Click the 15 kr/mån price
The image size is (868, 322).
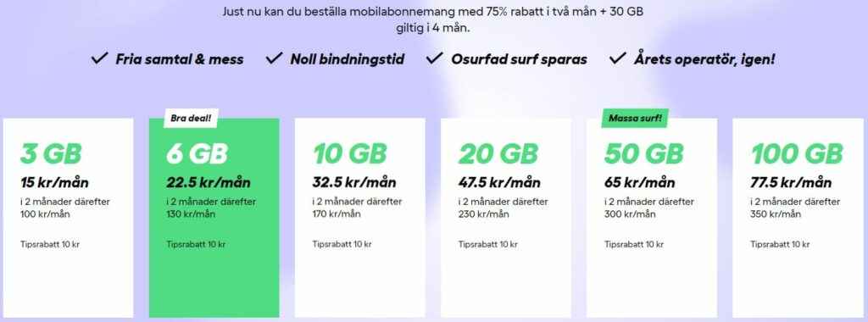[x=54, y=182]
